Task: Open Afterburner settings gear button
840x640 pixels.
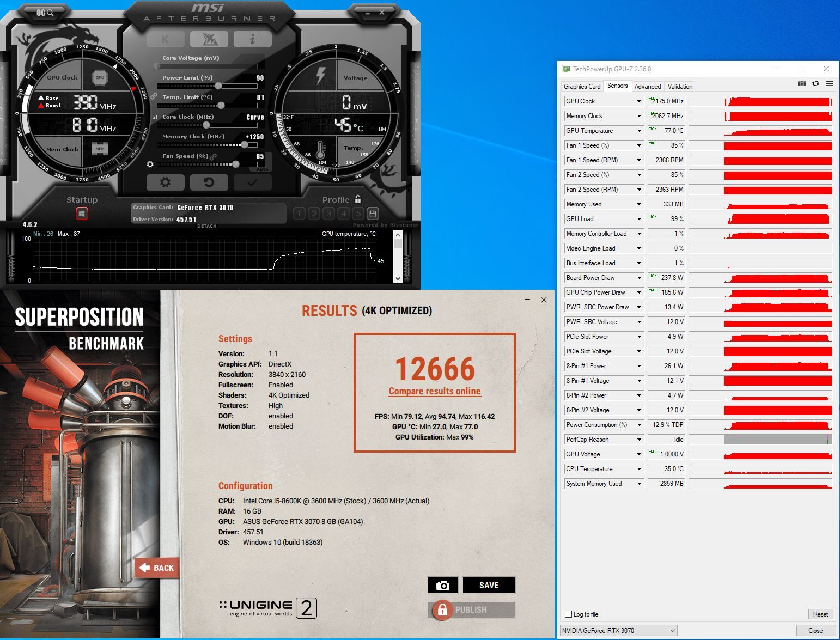Action: tap(166, 182)
